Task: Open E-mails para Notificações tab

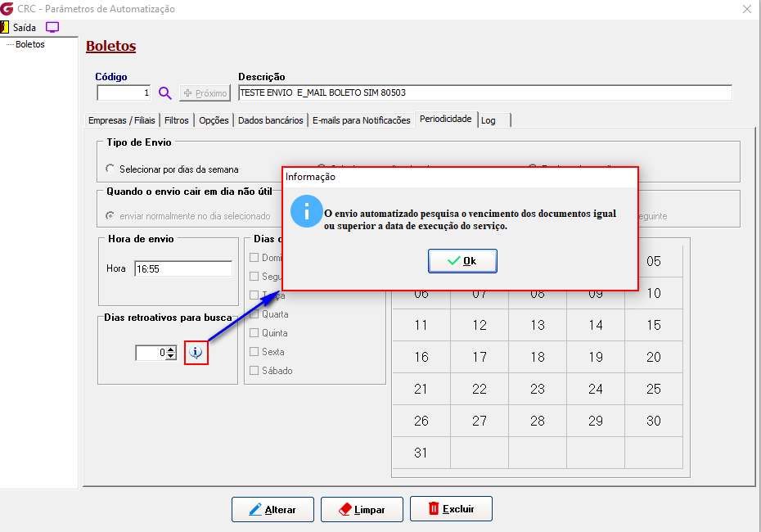Action: [361, 120]
